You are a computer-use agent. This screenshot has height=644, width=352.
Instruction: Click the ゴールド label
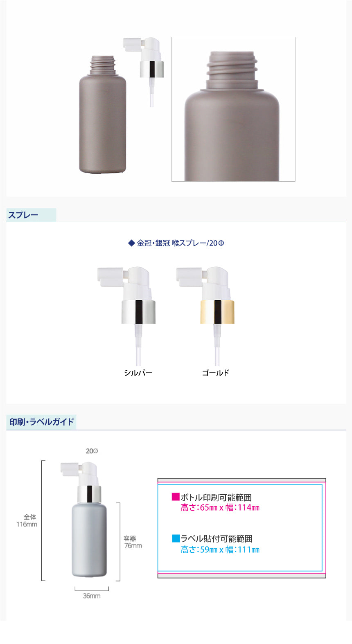[x=216, y=373]
